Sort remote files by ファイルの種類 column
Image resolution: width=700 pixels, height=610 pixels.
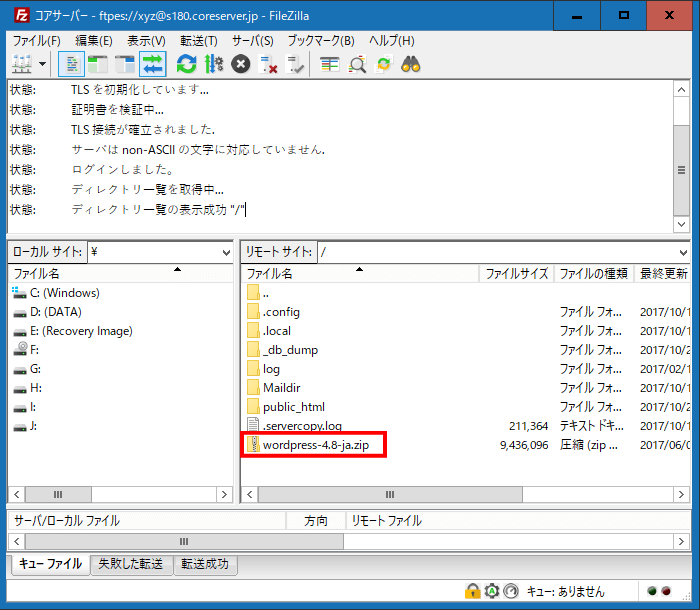[594, 273]
